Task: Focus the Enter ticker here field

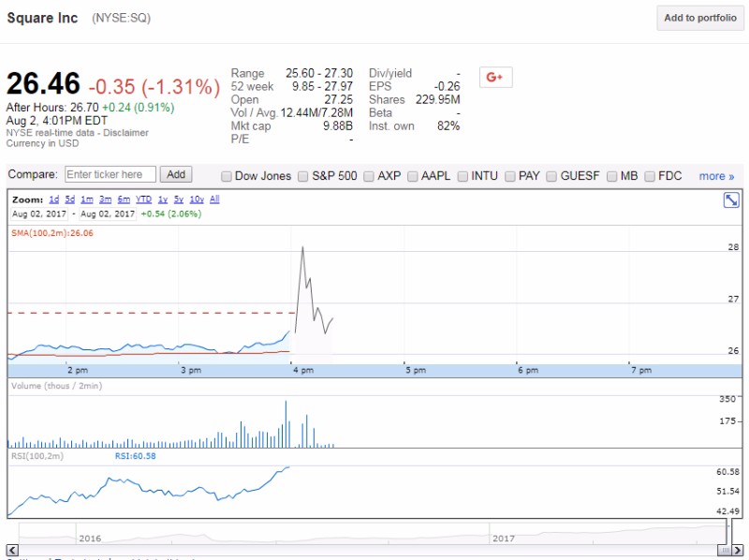Action: [110, 174]
